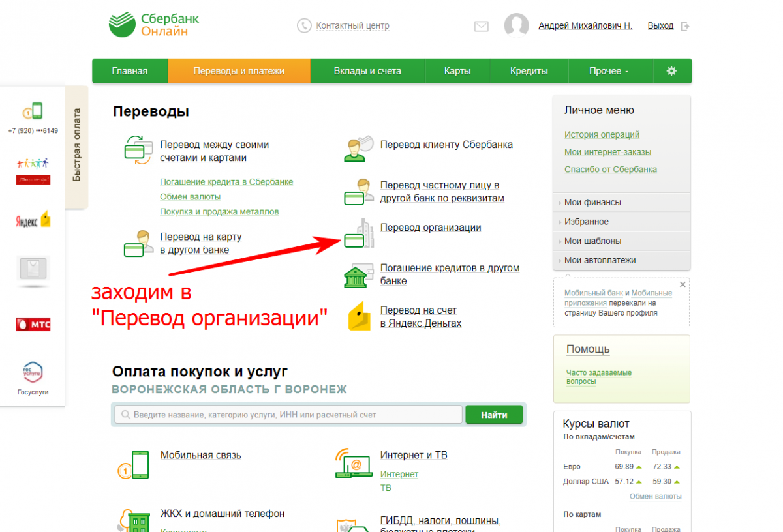Select the MTS quick payment icon
The width and height of the screenshot is (783, 532).
pos(33,324)
